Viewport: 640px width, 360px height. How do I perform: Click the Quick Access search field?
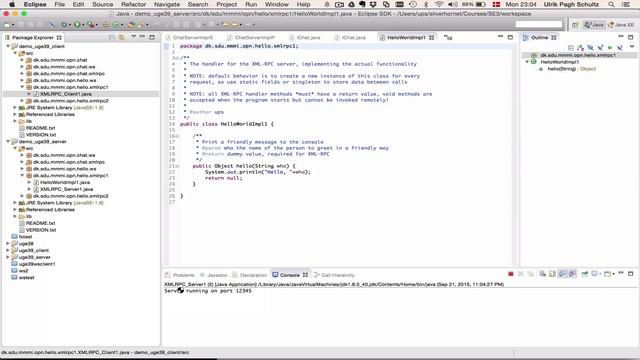[539, 24]
